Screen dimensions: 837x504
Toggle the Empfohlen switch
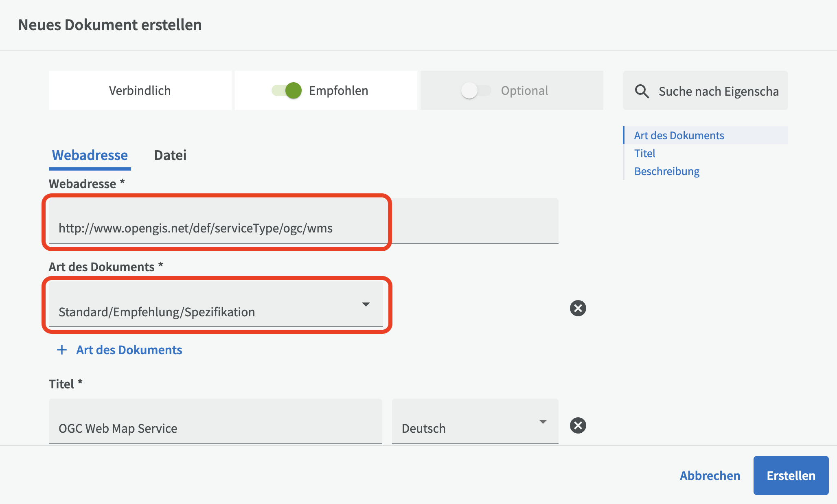[287, 90]
